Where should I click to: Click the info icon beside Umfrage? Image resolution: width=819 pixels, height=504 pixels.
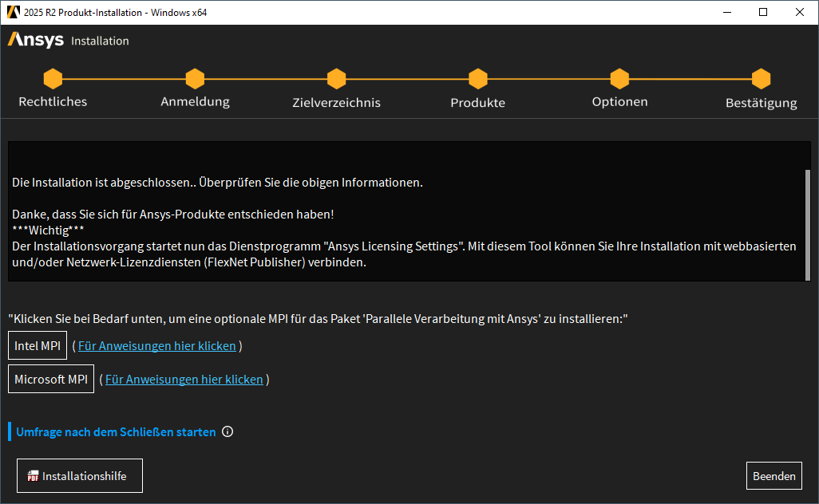coord(227,431)
